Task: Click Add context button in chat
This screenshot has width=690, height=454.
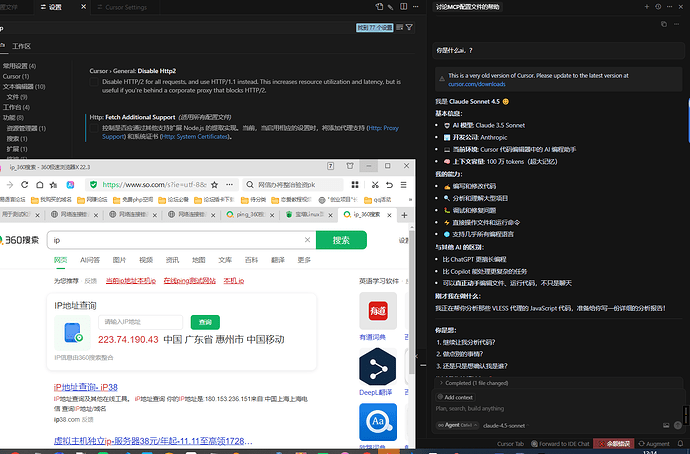Action: point(455,397)
